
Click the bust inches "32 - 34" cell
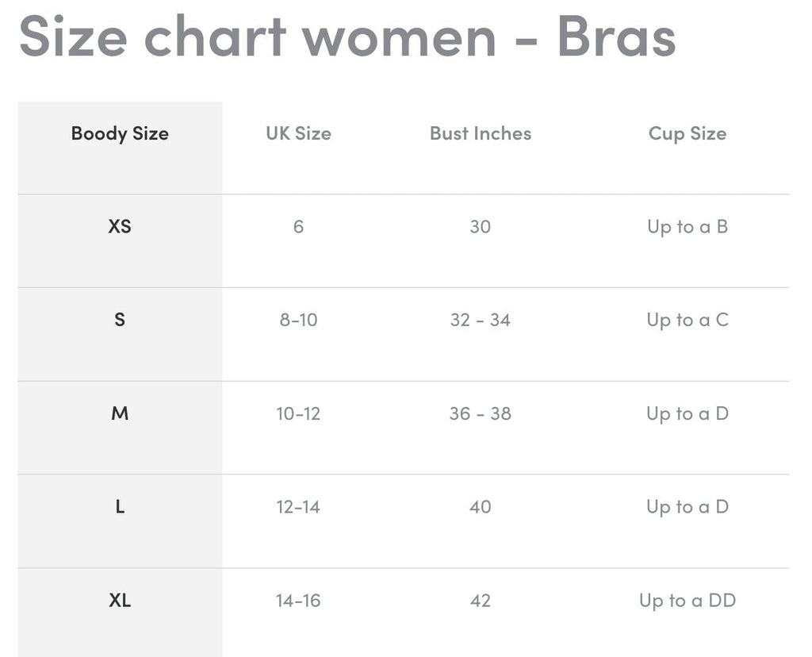[481, 321]
